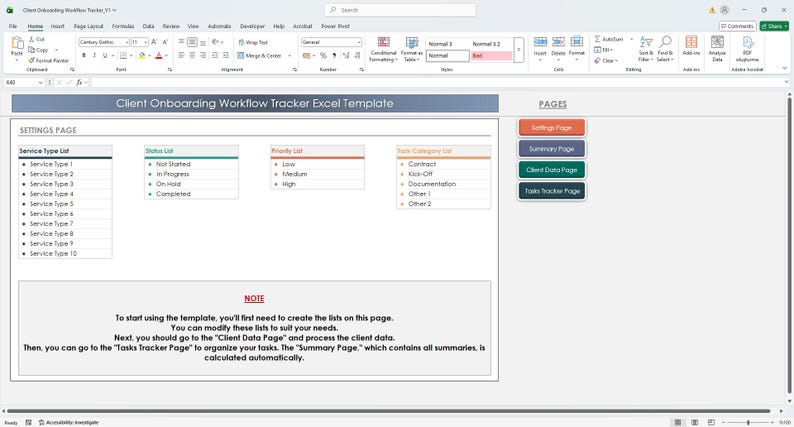Screen dimensions: 794x427
Task: Switch to Page Break Preview view
Action: 711,422
